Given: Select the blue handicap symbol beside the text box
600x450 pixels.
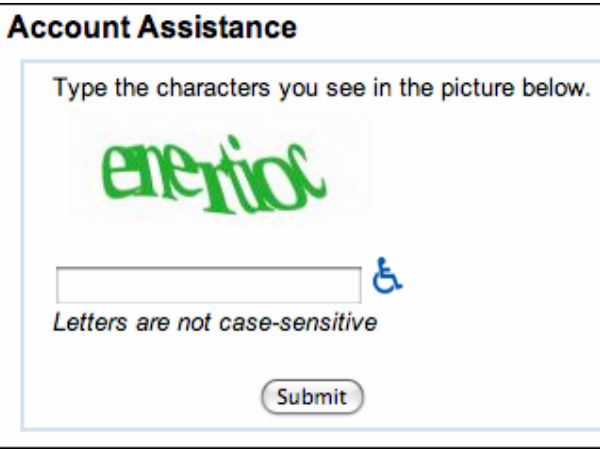Looking at the screenshot, I should pyautogui.click(x=387, y=275).
